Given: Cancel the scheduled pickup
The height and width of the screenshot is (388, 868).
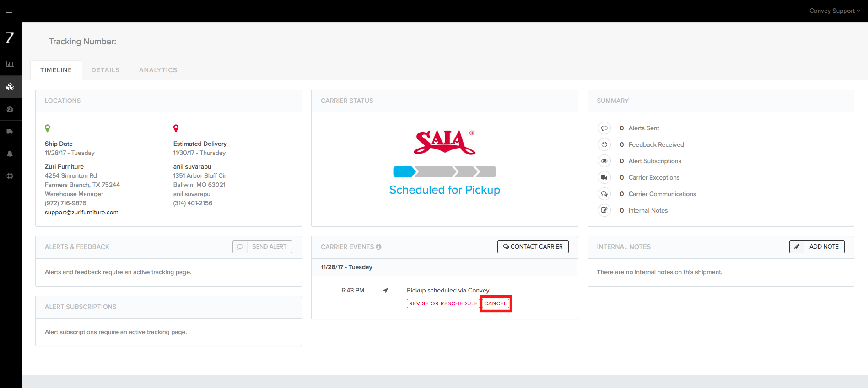Looking at the screenshot, I should point(496,303).
